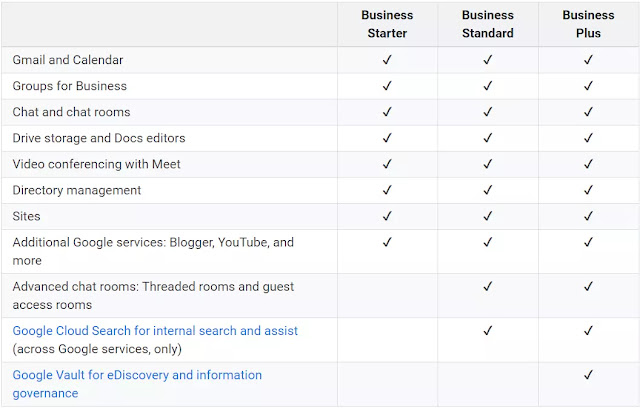Screen dimensions: 640x409
Task: Click Google Cloud Search checkmark under Business Standard
Action: [x=488, y=331]
